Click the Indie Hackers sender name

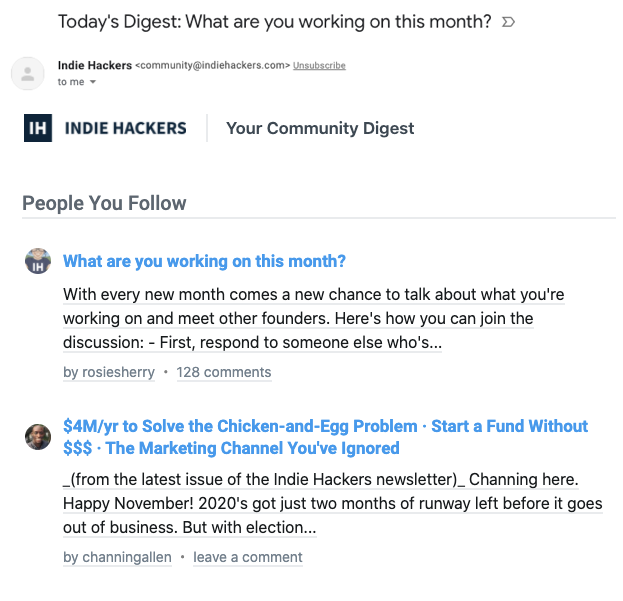pyautogui.click(x=95, y=65)
